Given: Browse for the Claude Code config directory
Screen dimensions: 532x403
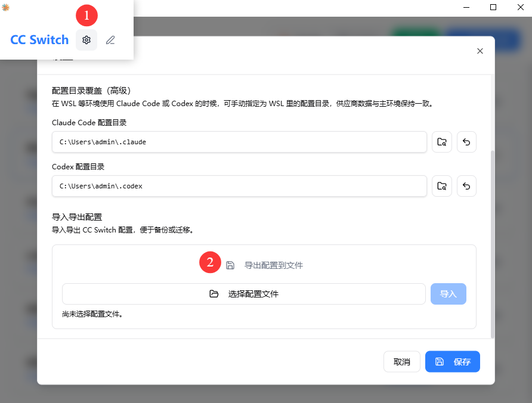Looking at the screenshot, I should pos(442,142).
